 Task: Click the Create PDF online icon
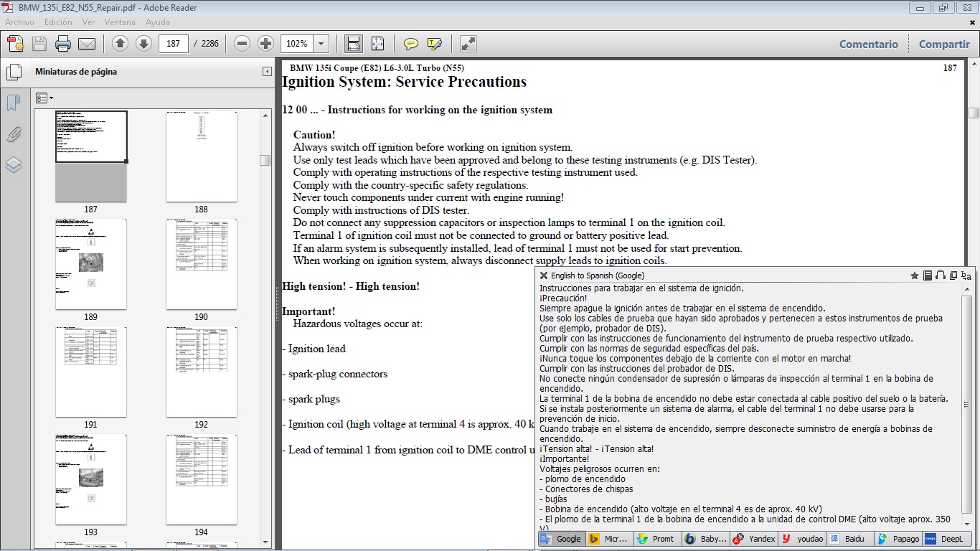16,44
